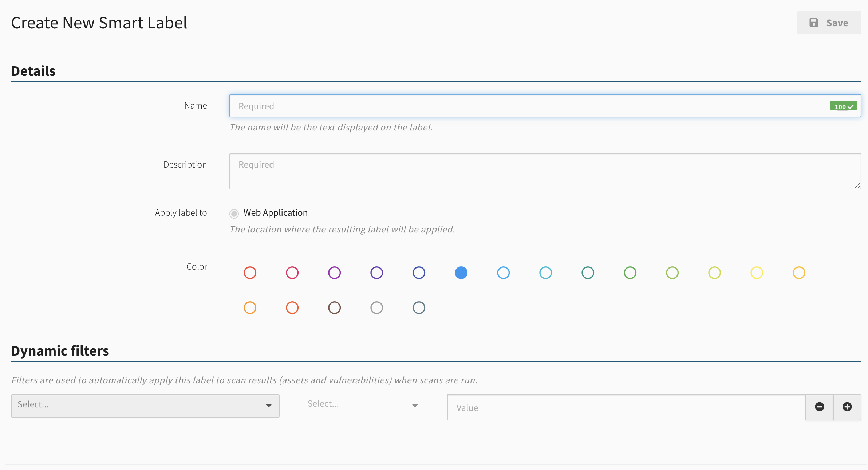868x470 pixels.
Task: Select the Web Application radio button
Action: click(x=234, y=214)
